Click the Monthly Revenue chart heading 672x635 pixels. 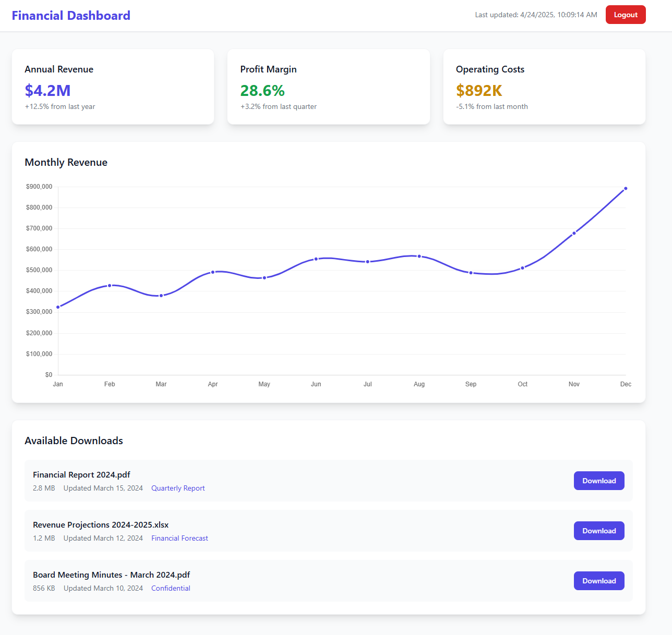coord(66,162)
